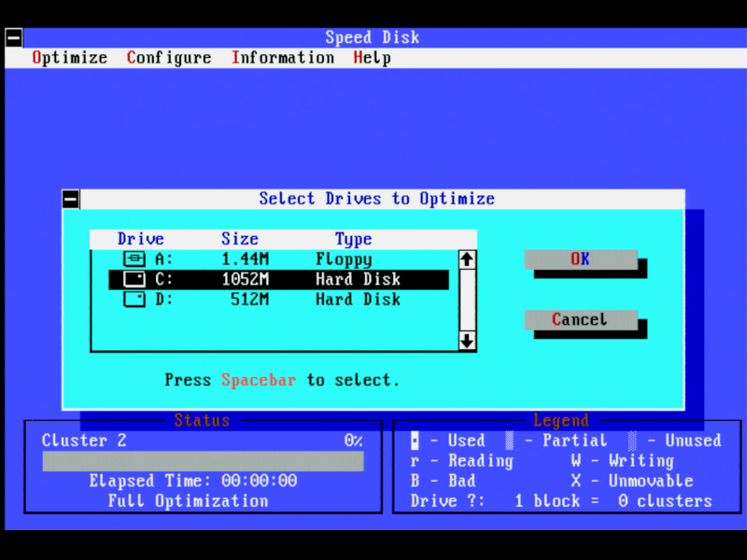Open the Speed Disk window control menu box
This screenshot has height=560, width=747.
tap(14, 37)
